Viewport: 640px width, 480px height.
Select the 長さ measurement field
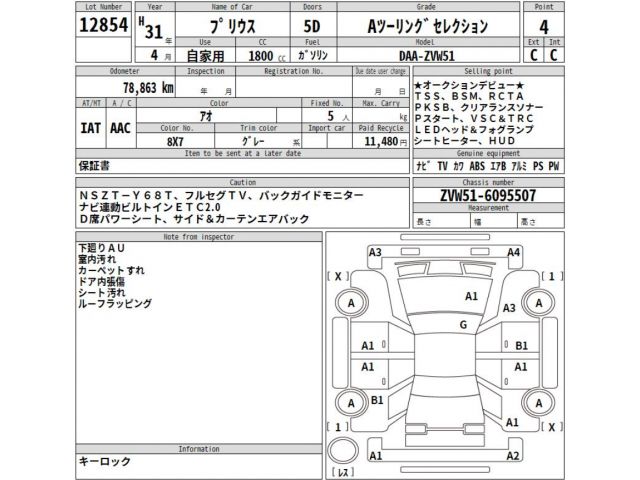(441, 222)
